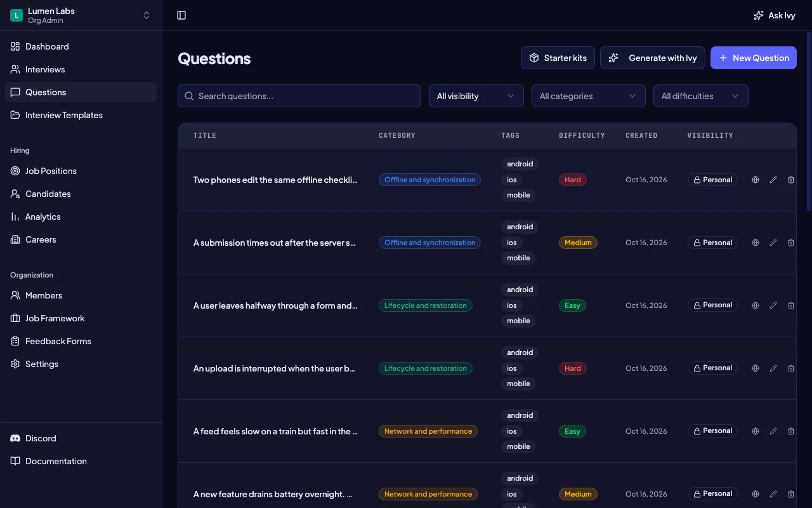This screenshot has height=508, width=812.
Task: Edit 'An upload is interrupted' question
Action: [773, 368]
